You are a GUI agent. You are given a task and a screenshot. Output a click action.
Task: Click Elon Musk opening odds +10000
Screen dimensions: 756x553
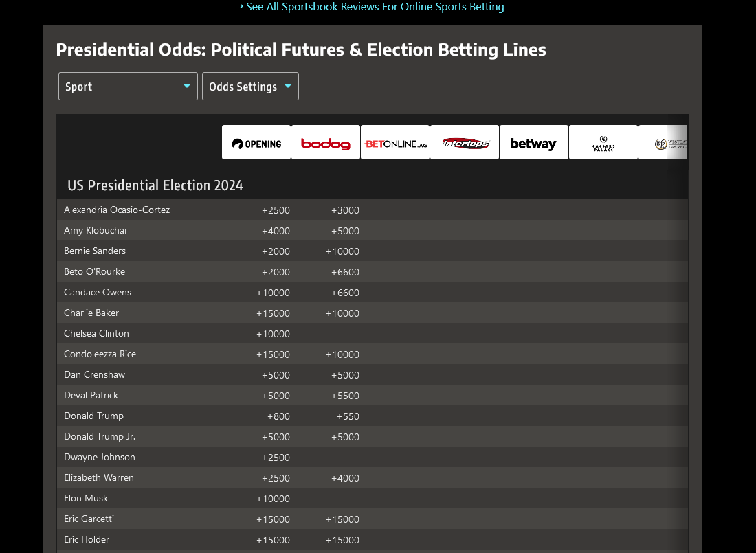(273, 499)
